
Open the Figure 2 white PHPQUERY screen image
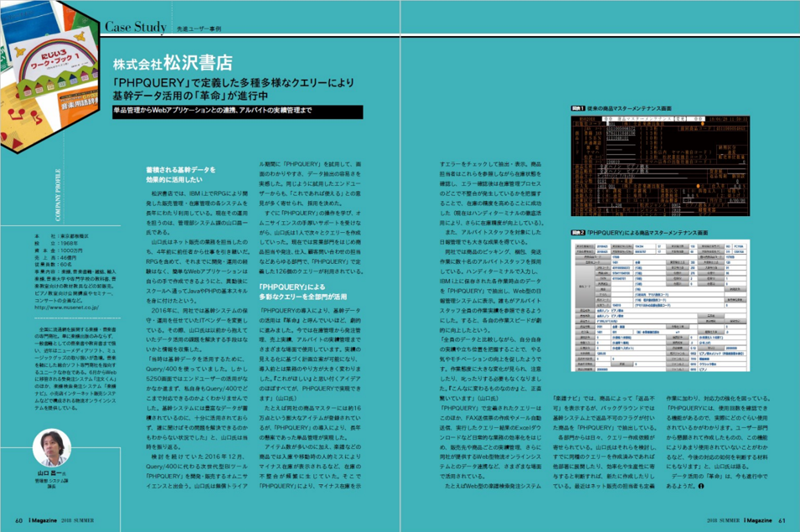tap(660, 306)
